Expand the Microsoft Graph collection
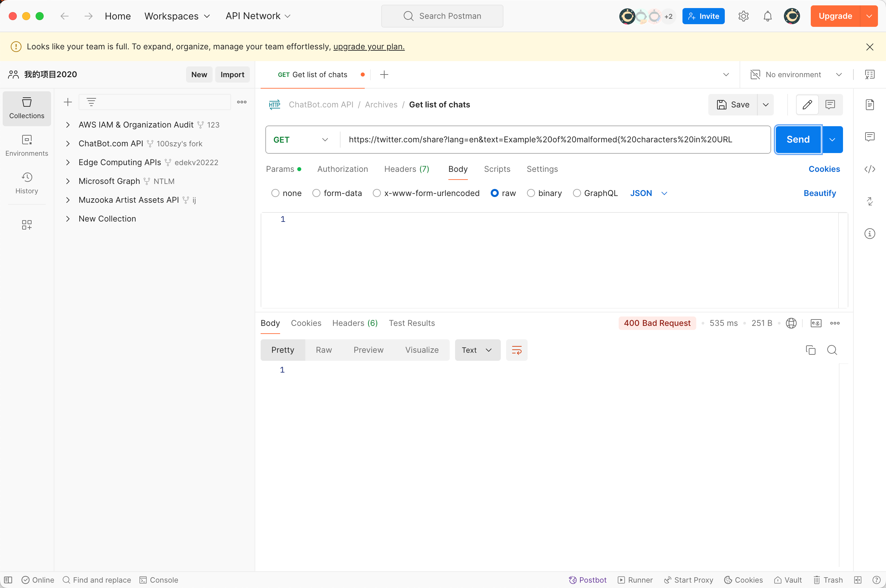This screenshot has width=886, height=588. 68,181
